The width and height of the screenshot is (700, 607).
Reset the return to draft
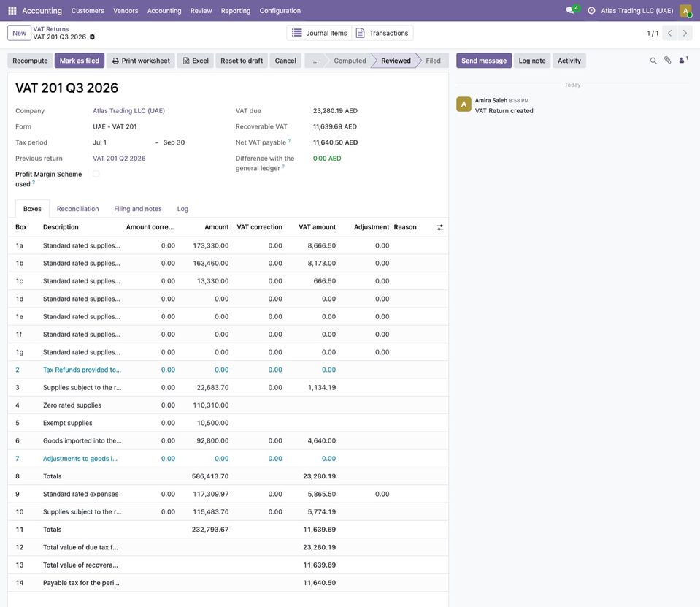pos(242,61)
